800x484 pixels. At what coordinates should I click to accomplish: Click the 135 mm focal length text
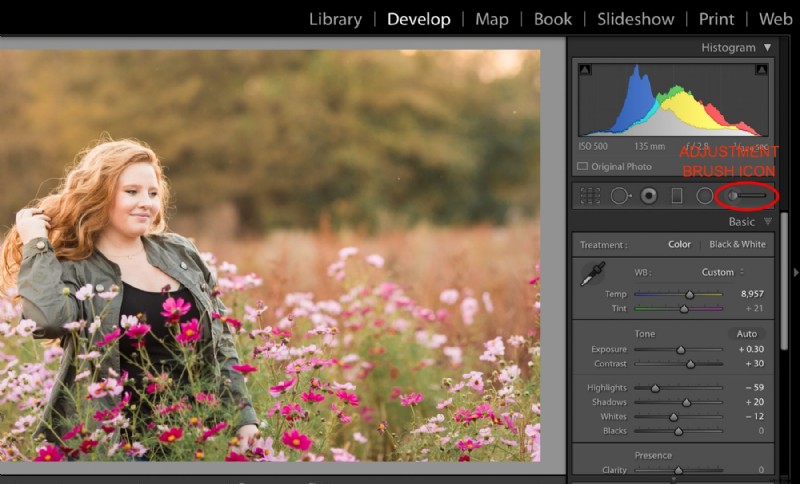pos(649,146)
